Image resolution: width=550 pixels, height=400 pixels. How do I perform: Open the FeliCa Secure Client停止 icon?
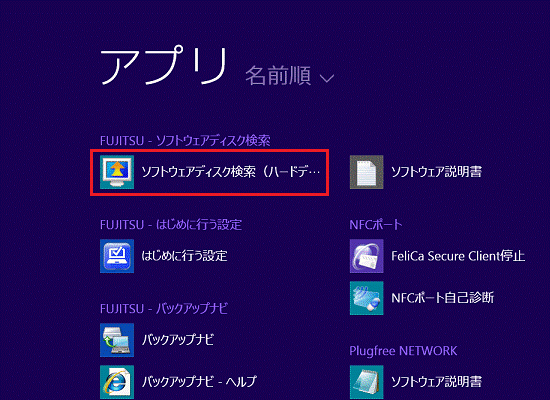pyautogui.click(x=367, y=256)
